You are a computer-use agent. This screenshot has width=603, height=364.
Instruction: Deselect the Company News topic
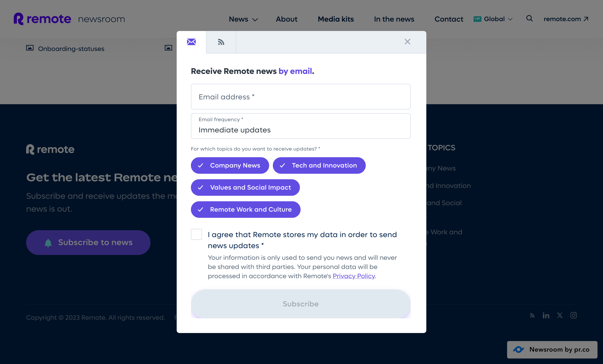coord(230,165)
